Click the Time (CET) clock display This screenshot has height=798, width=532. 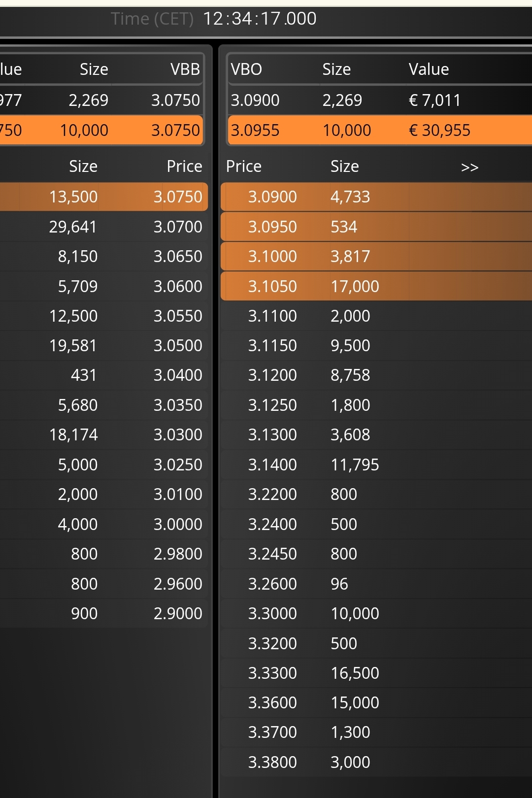point(214,19)
